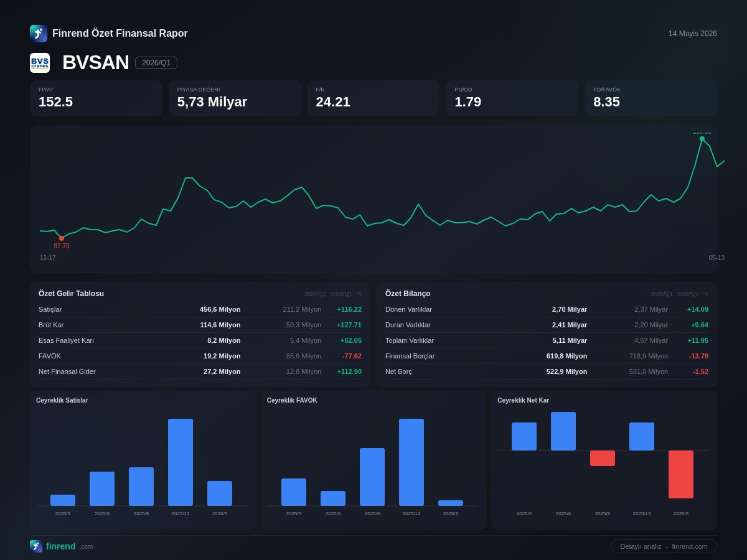Click the 2025/12 bar in Ceyreklik Net Kar
This screenshot has width=747, height=560.
click(642, 436)
